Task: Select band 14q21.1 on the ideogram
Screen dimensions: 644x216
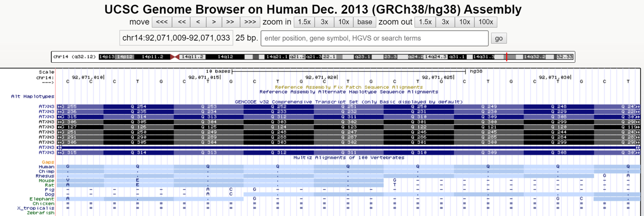Action: click(x=277, y=57)
